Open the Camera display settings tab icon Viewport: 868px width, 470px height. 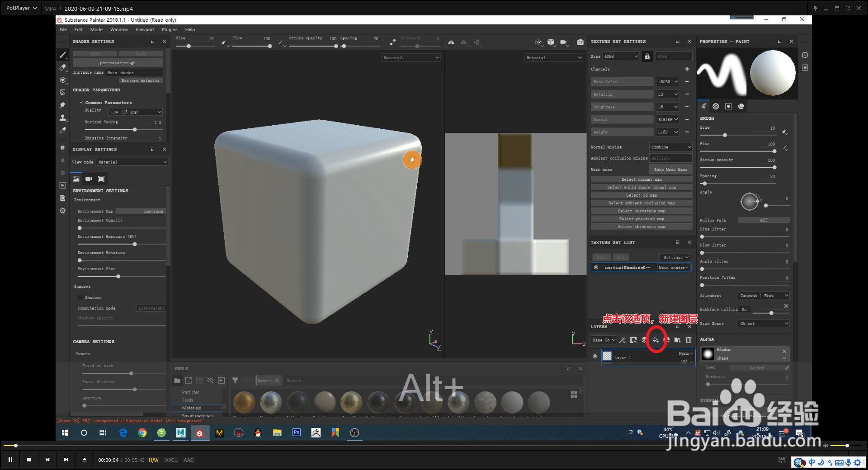pyautogui.click(x=89, y=179)
